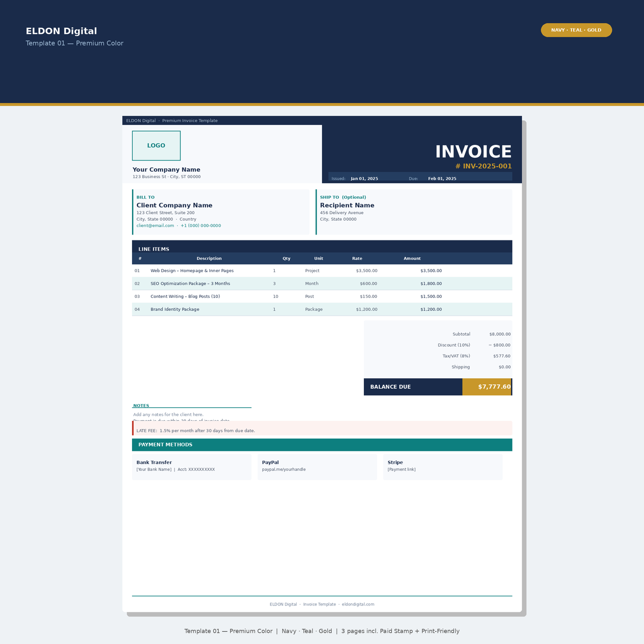Click the due date Feb 01, 2025
Screen dimensions: 644x644
(x=442, y=179)
